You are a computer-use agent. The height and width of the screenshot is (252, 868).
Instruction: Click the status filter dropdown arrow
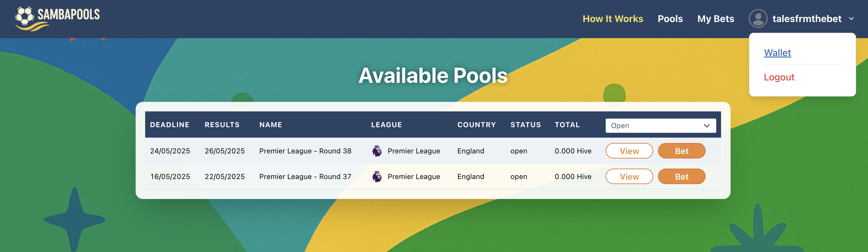pos(706,126)
